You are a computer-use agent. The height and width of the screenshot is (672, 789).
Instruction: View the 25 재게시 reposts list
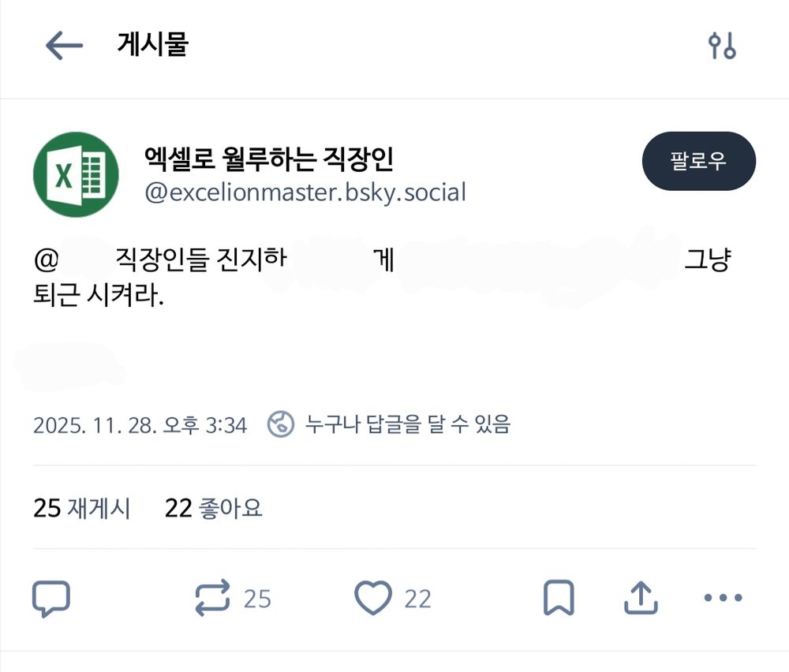coord(82,508)
